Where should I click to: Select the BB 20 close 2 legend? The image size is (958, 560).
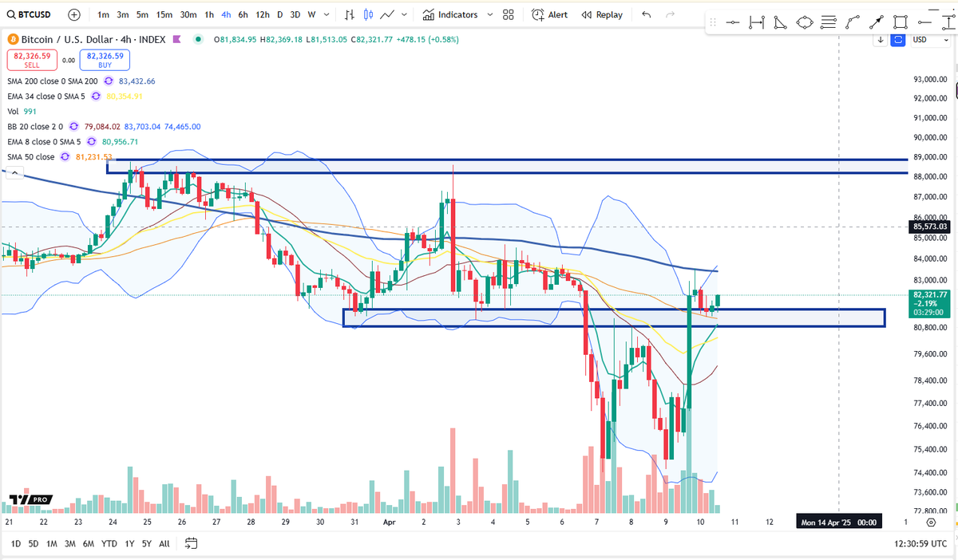(x=34, y=126)
